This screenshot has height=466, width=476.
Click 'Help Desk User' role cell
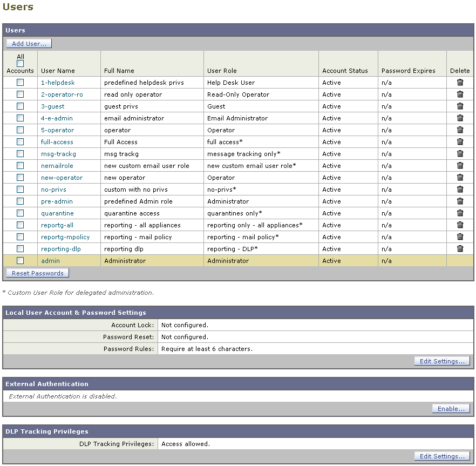pyautogui.click(x=231, y=83)
